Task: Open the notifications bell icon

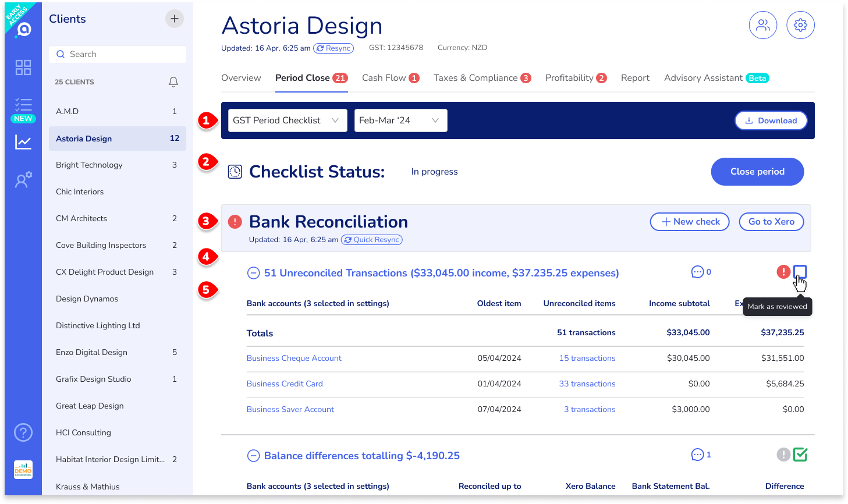Action: coord(173,82)
